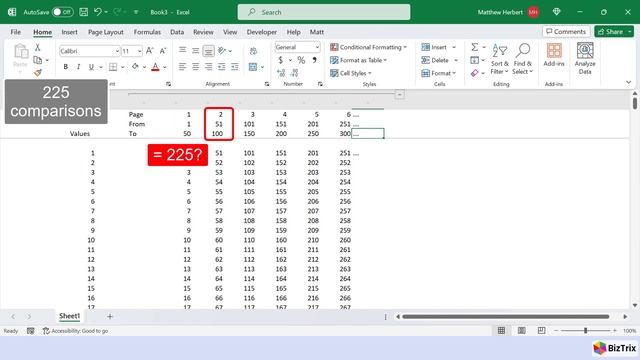Viewport: 640px width, 360px height.
Task: Click the Format Painter brush icon
Action: [38, 73]
